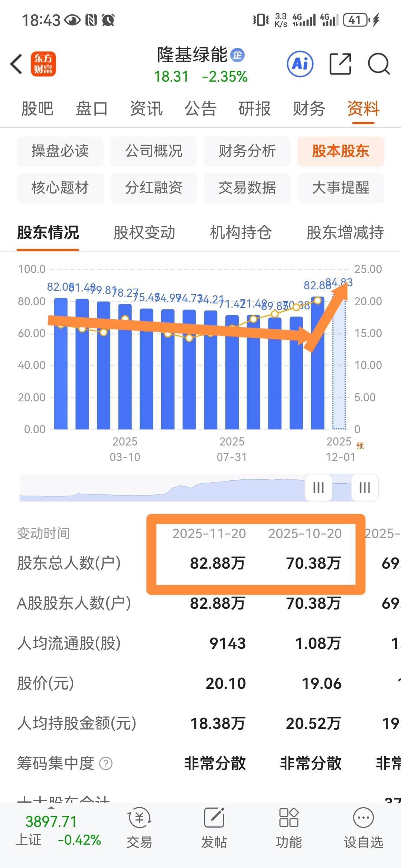Tap the stock price 18.31 text
Image resolution: width=401 pixels, height=868 pixels.
(171, 77)
